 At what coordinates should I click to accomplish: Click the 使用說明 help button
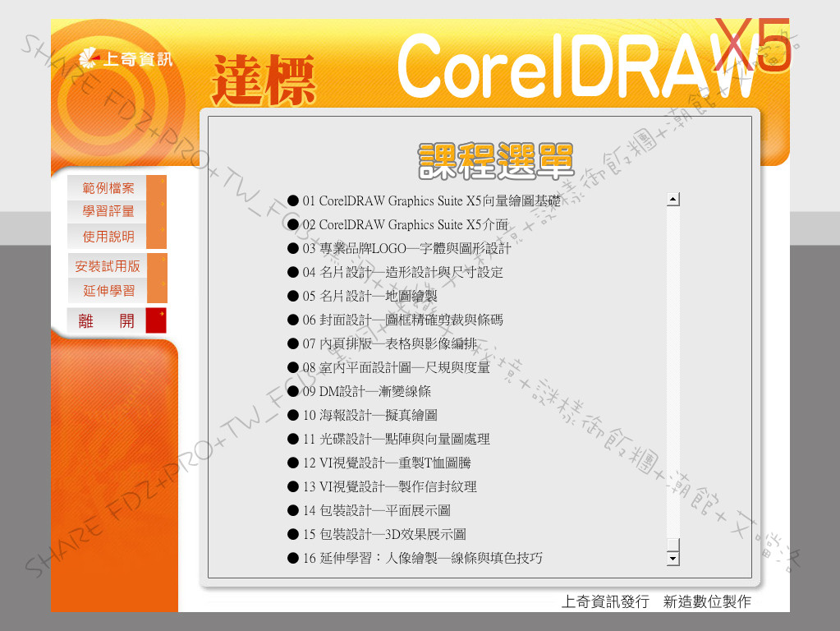point(108,237)
